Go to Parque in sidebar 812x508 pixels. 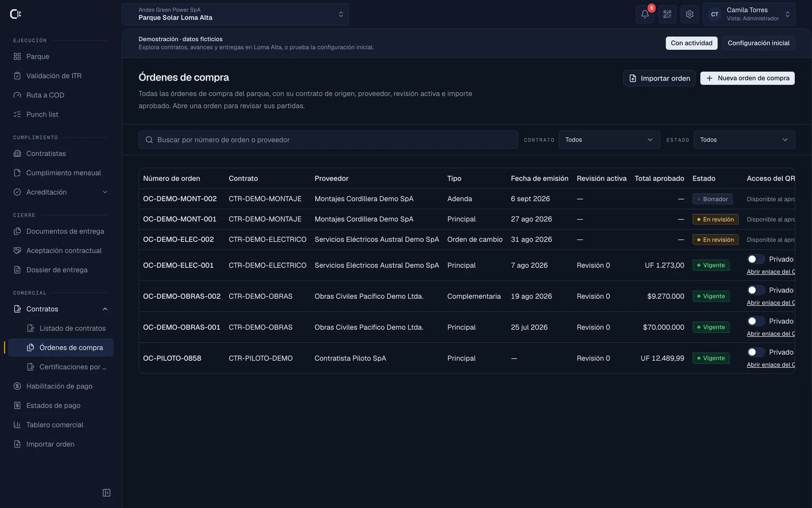click(x=61, y=56)
